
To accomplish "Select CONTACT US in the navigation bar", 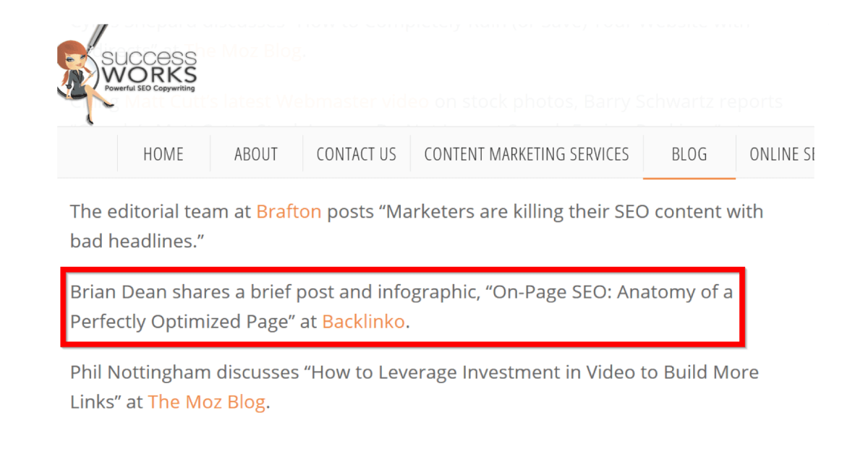I will coord(357,154).
